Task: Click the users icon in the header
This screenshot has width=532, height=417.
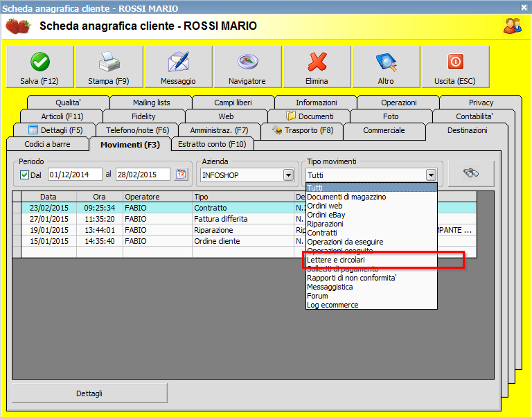Action: [512, 26]
